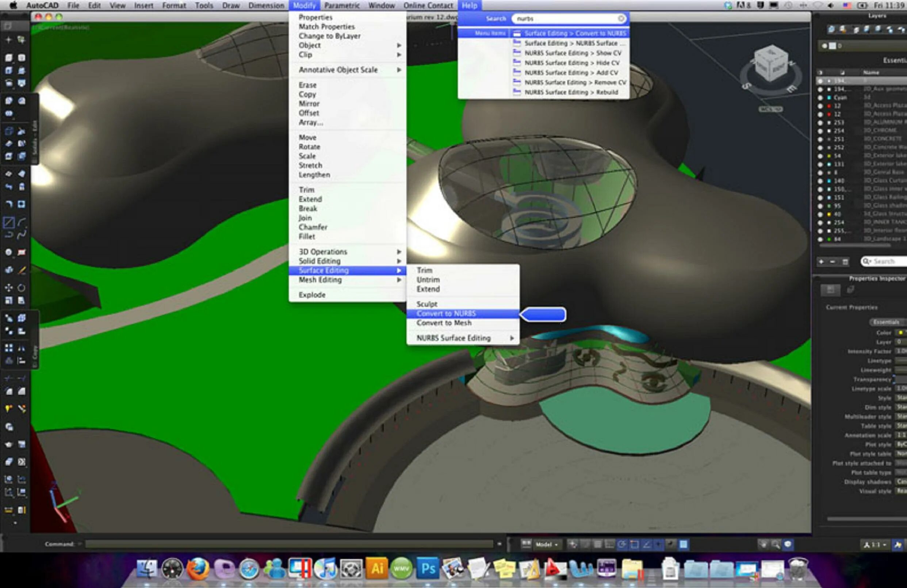Click the color swatch of layer 40
Screen dimensions: 907x588
coord(829,214)
